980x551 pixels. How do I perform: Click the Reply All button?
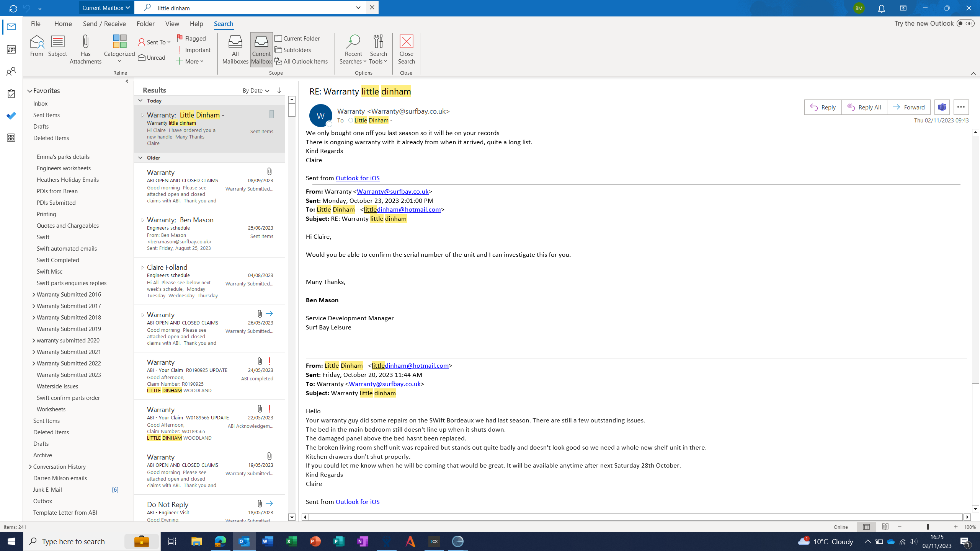pos(864,107)
